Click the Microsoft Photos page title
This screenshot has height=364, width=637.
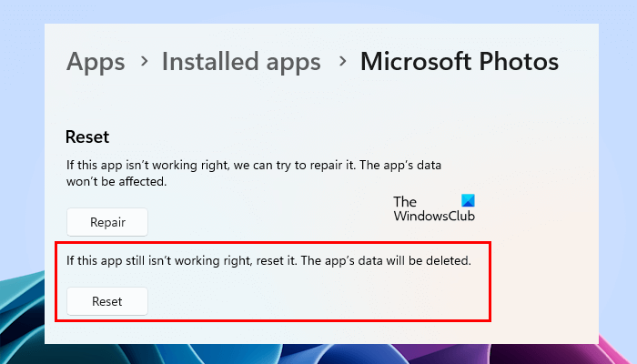click(x=460, y=62)
